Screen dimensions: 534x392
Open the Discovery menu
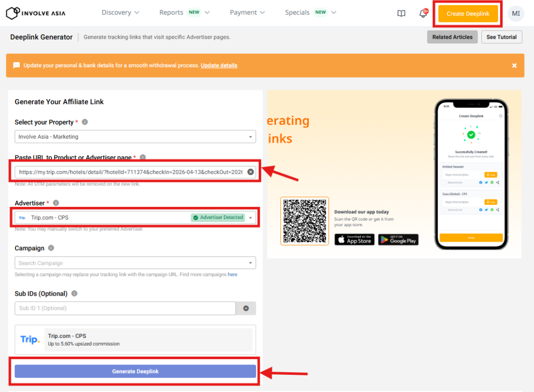(120, 13)
